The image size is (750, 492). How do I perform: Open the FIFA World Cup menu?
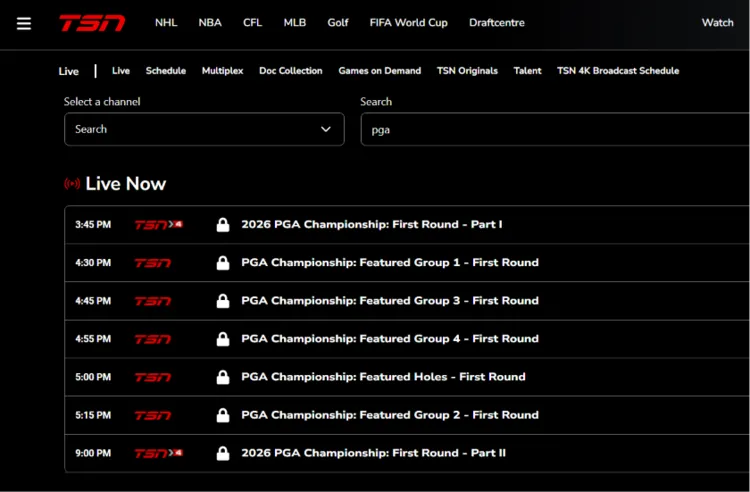[408, 22]
